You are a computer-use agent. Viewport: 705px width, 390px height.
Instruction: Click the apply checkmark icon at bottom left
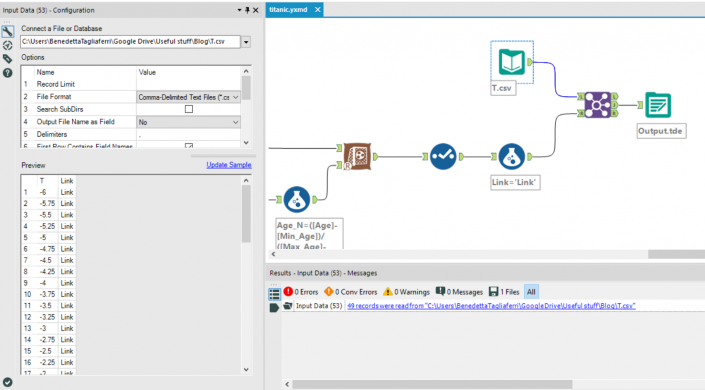(8, 382)
